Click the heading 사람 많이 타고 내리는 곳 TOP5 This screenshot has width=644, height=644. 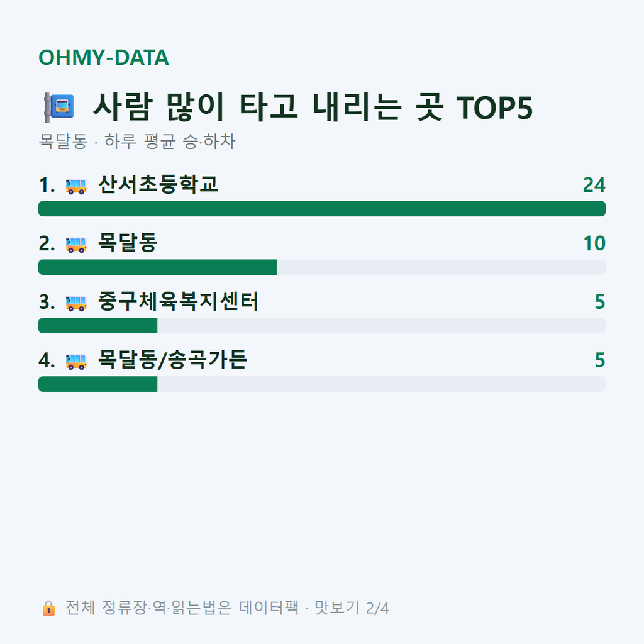[x=313, y=107]
